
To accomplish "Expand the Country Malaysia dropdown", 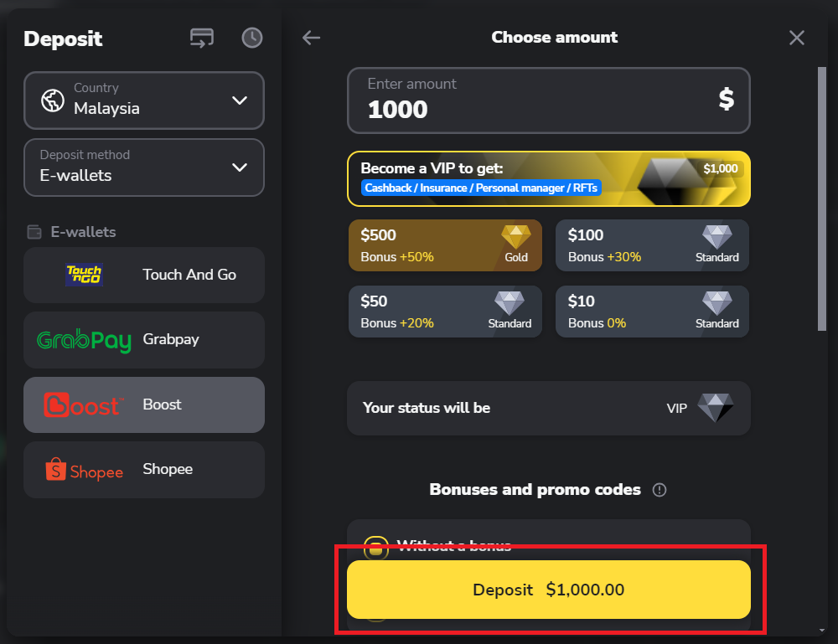I will [x=144, y=100].
